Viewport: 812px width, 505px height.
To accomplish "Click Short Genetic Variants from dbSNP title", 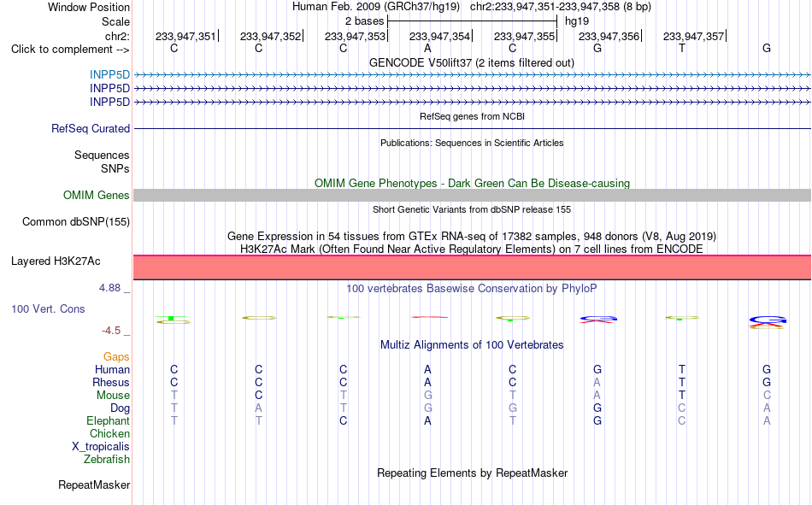I will pyautogui.click(x=472, y=209).
